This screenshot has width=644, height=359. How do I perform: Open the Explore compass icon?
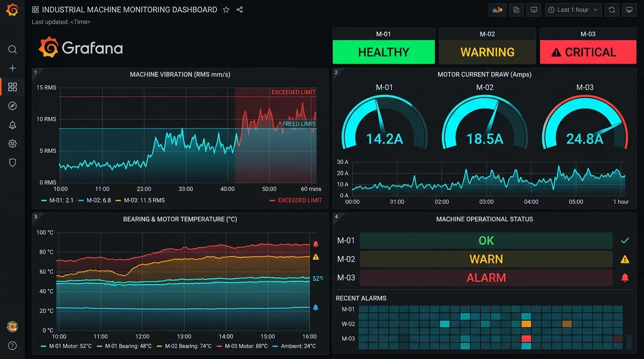[13, 106]
